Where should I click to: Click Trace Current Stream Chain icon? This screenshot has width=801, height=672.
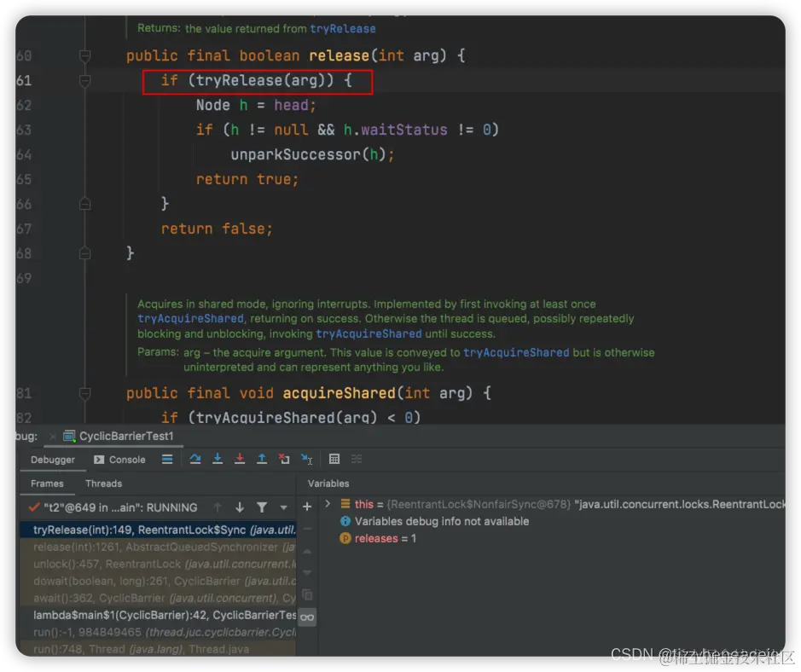(357, 459)
